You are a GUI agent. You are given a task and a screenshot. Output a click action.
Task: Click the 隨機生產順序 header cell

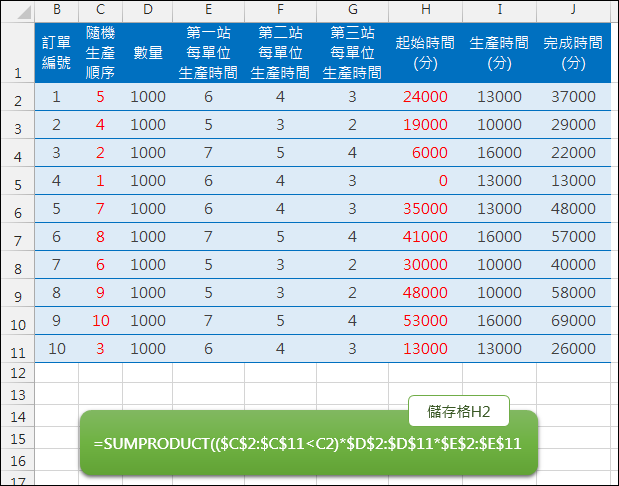pyautogui.click(x=100, y=53)
